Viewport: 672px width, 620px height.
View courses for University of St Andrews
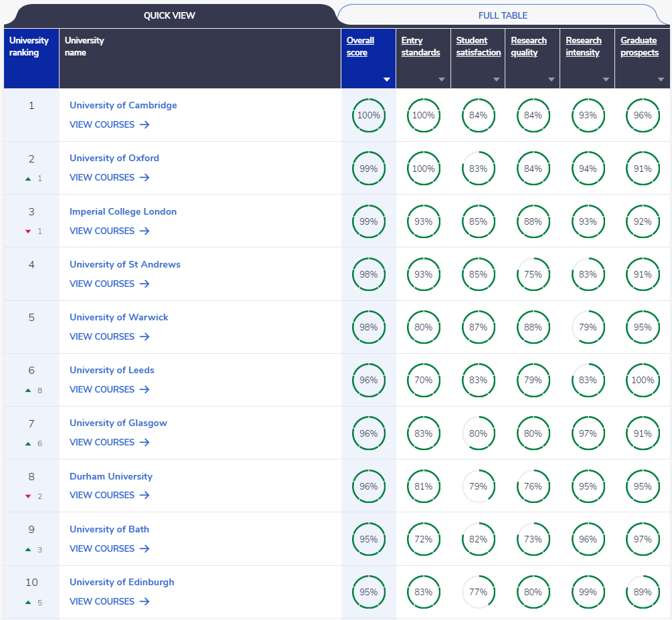coord(109,284)
